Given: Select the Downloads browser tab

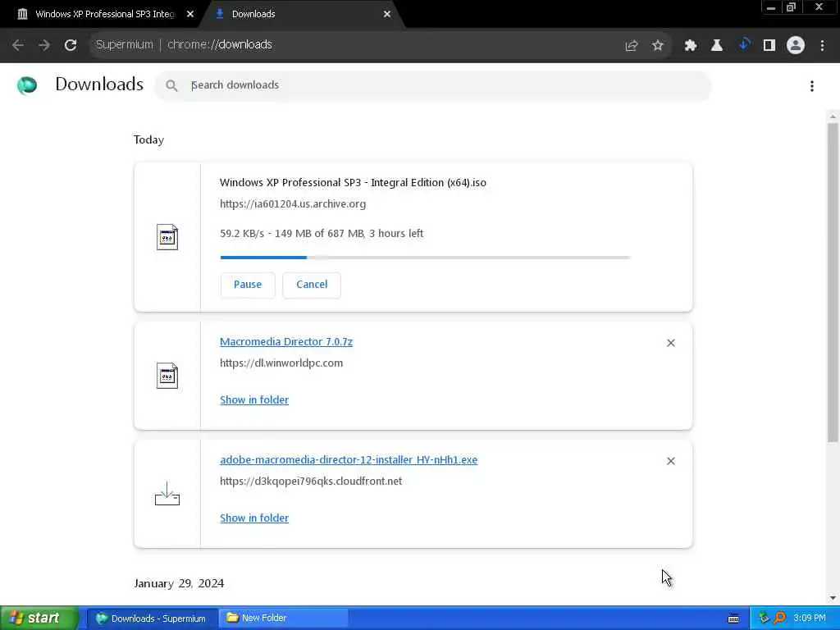Looking at the screenshot, I should 300,14.
